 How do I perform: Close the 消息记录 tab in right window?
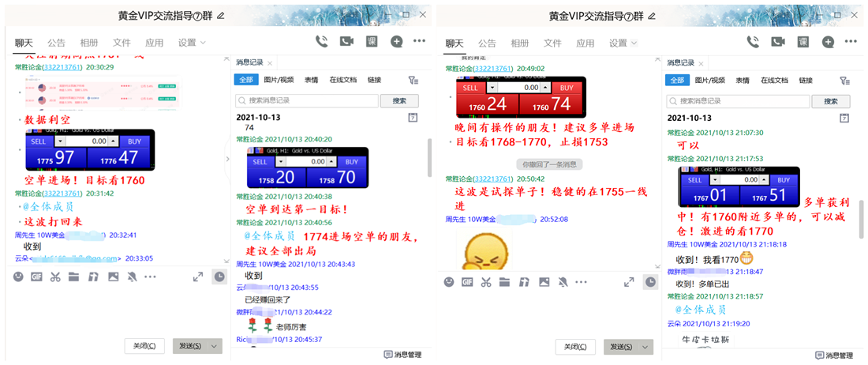click(700, 62)
